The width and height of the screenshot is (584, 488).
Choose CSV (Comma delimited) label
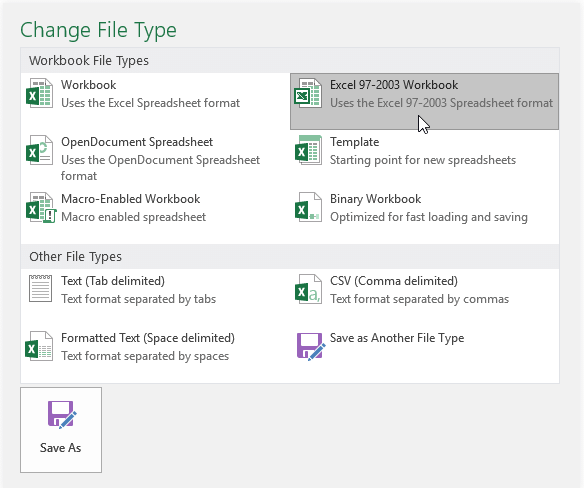(x=394, y=281)
